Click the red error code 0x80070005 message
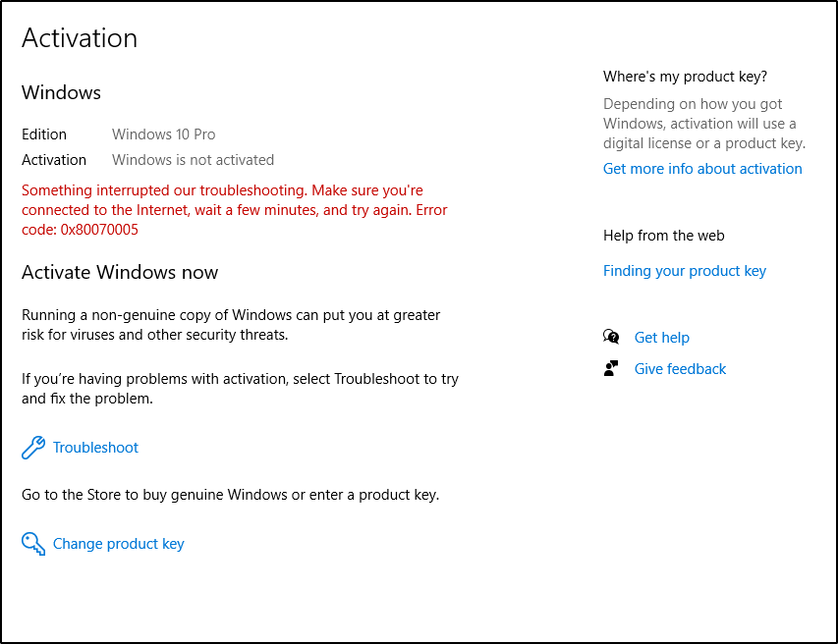 click(234, 210)
